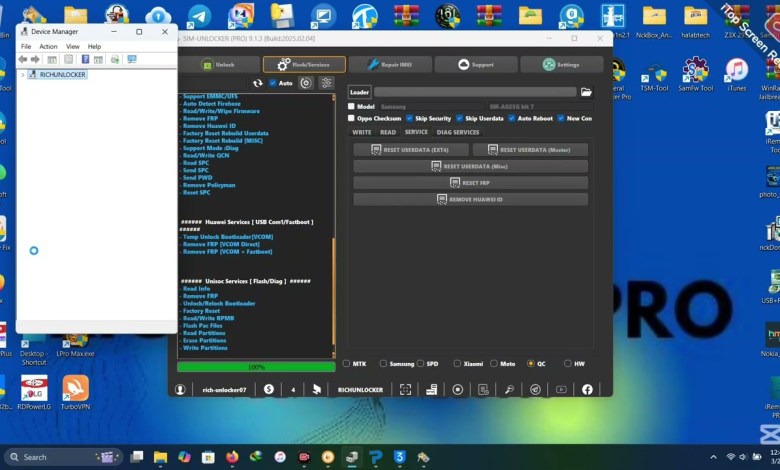Click the screenshot capture icon in bottom bar
Image resolution: width=780 pixels, height=470 pixels.
pos(405,389)
